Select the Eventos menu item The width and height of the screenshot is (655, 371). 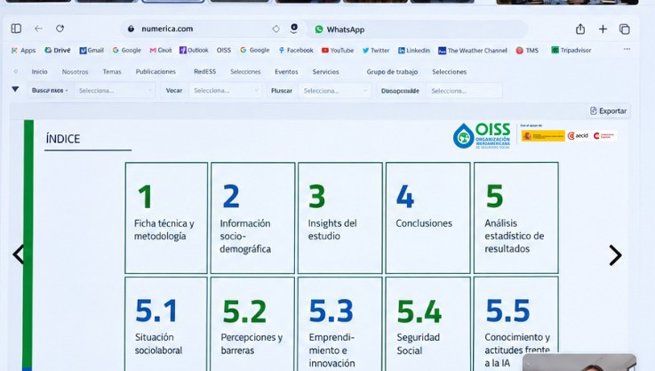coord(286,72)
